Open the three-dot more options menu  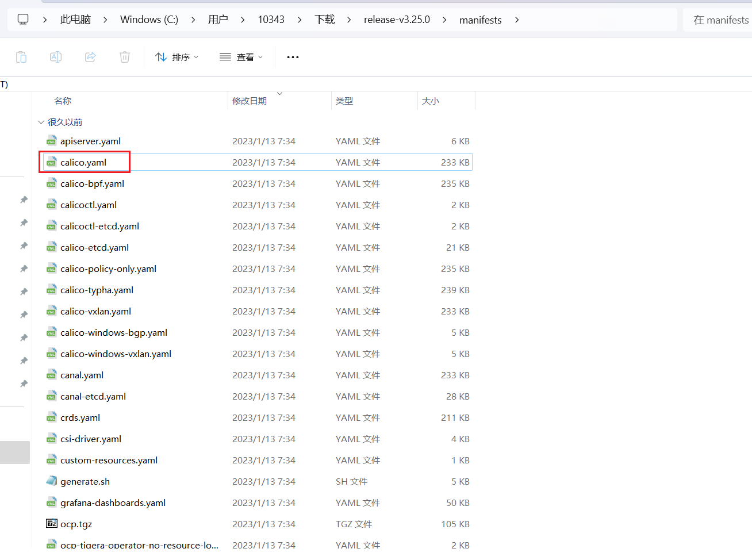tap(293, 57)
